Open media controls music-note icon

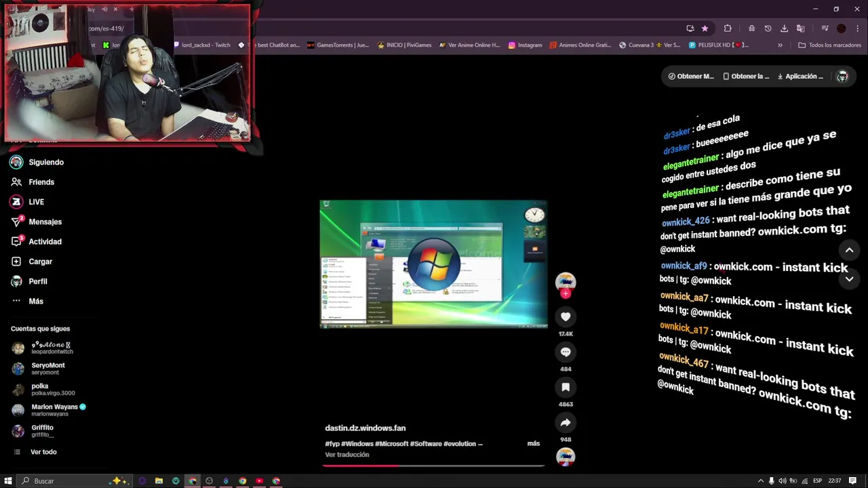(825, 28)
